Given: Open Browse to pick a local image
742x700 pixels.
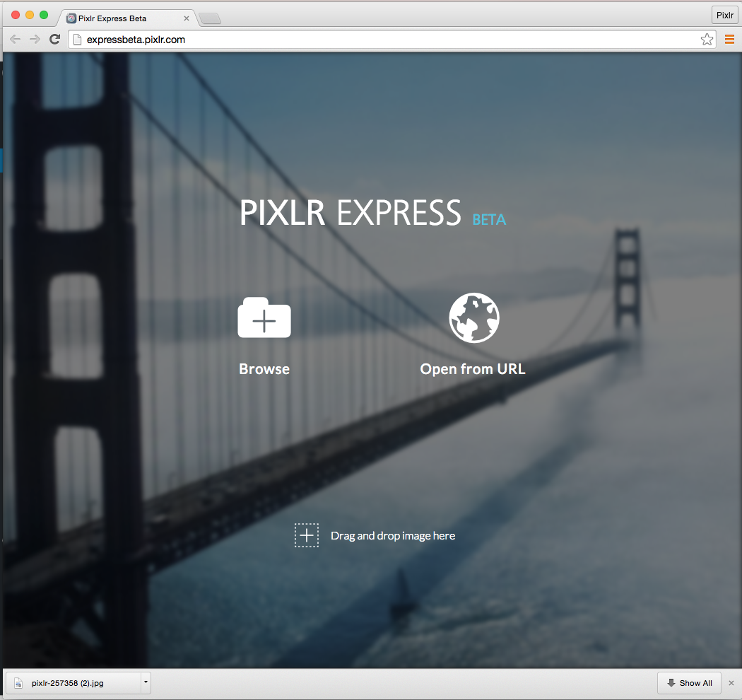Looking at the screenshot, I should point(264,368).
